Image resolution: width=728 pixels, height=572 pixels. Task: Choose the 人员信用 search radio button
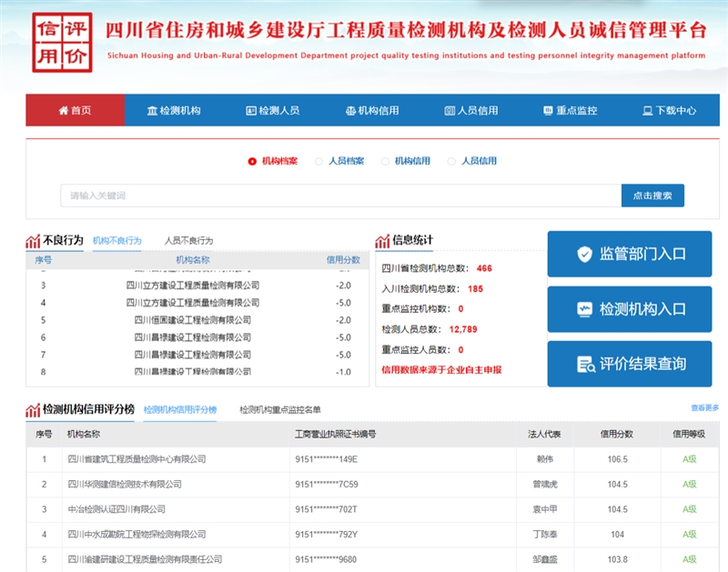click(x=451, y=162)
